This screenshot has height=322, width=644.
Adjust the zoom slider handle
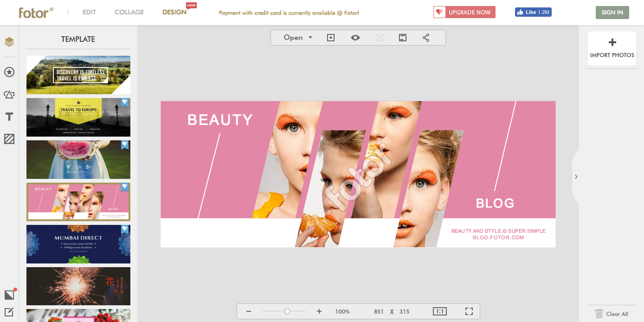tap(287, 311)
